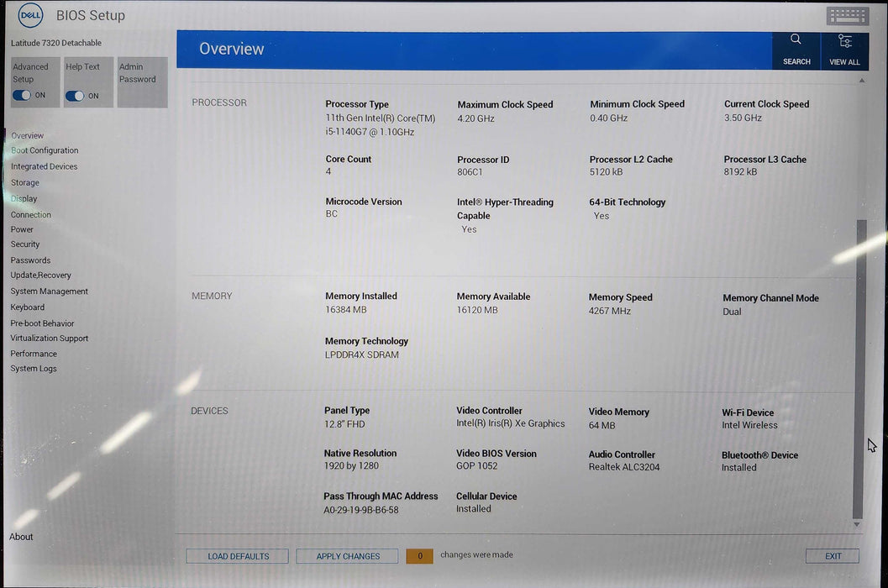This screenshot has height=588, width=888.
Task: Open the Admin Password tile
Action: pyautogui.click(x=141, y=81)
